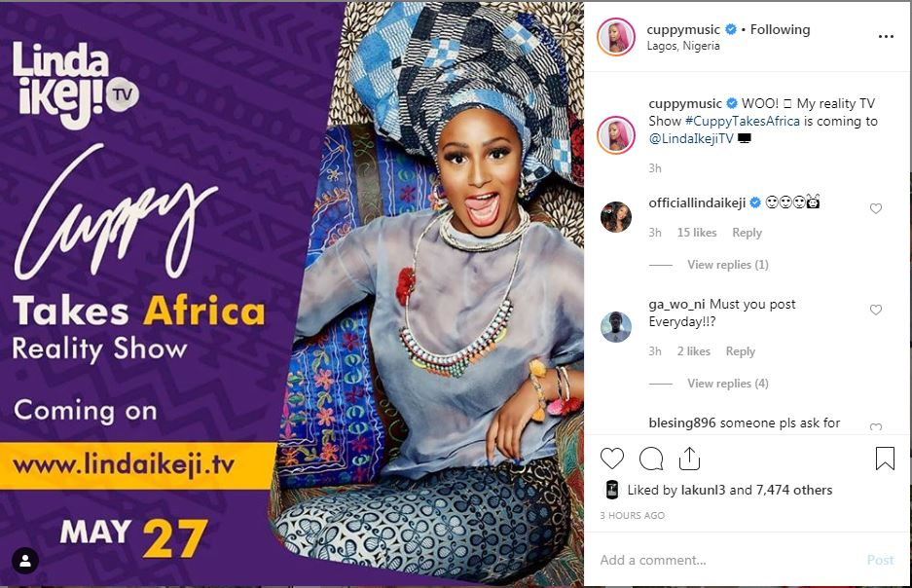Reply to ga_wo_ni's comment
Screen dimensions: 912x588
click(x=741, y=351)
